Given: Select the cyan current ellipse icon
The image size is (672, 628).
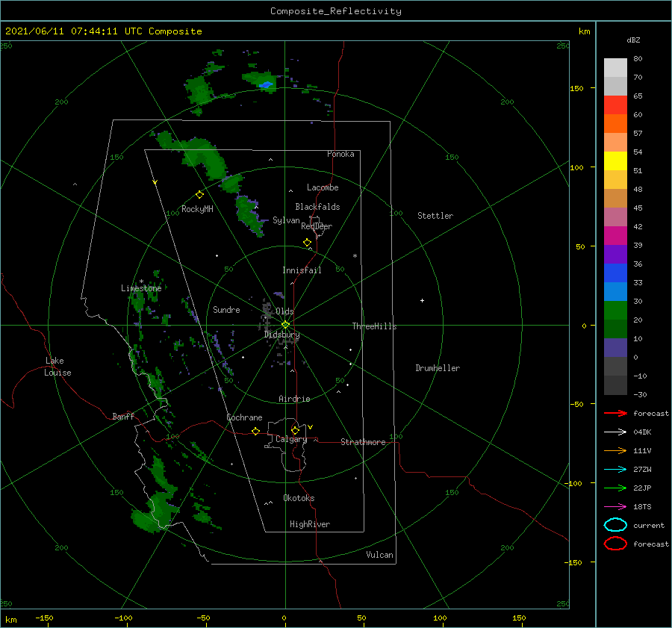Looking at the screenshot, I should click(615, 525).
